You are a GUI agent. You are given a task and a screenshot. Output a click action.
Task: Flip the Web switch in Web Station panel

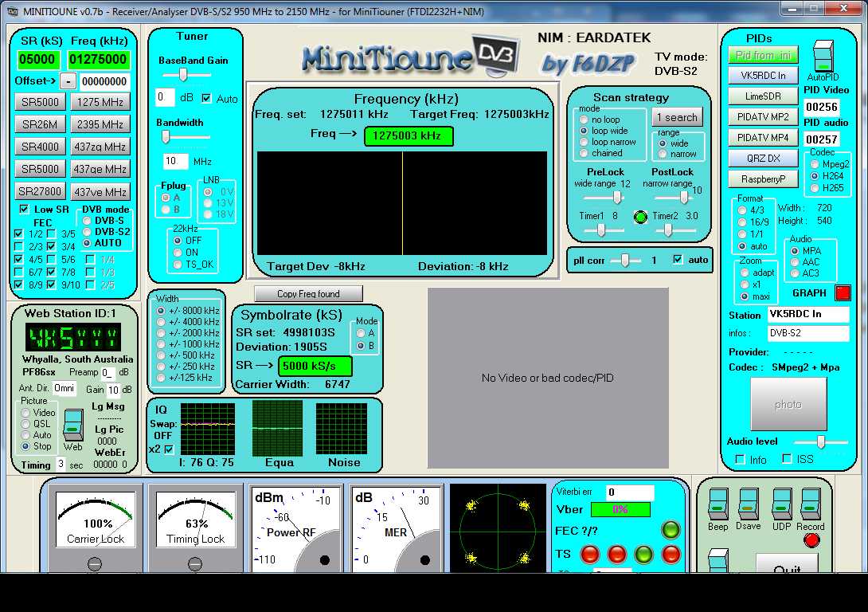73,425
